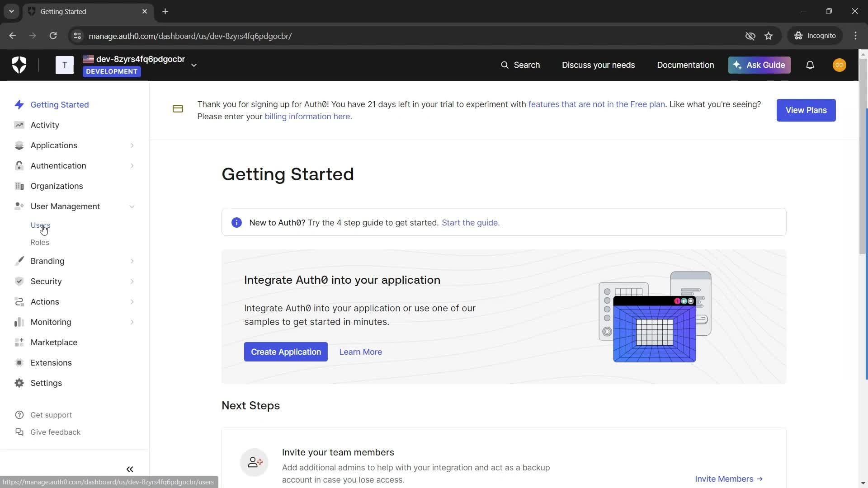The height and width of the screenshot is (488, 868).
Task: Click the credit card icon in trial banner
Action: click(178, 109)
